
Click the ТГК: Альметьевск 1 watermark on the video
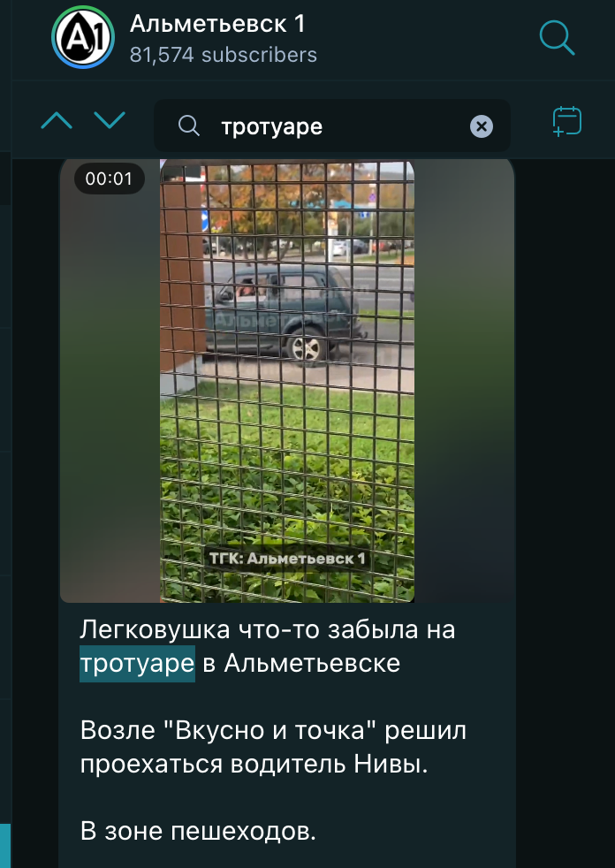[x=287, y=559]
